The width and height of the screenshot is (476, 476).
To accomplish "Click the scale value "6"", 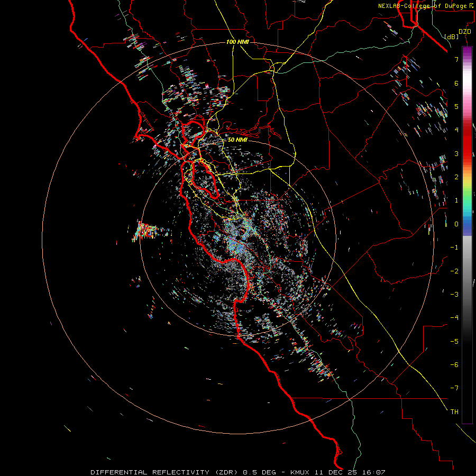I will (x=456, y=83).
